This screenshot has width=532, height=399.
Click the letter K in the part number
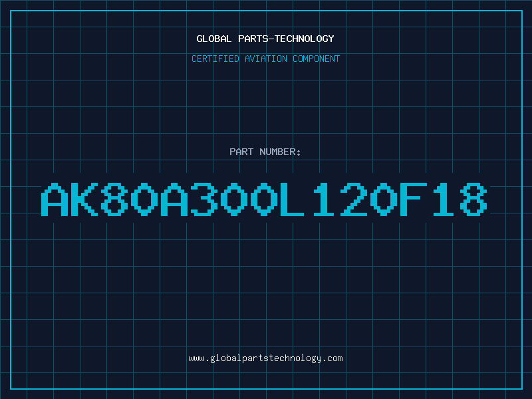84,199
